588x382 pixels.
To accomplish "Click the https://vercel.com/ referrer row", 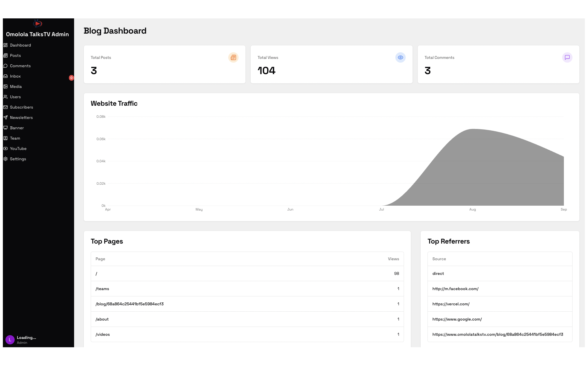I will 500,304.
